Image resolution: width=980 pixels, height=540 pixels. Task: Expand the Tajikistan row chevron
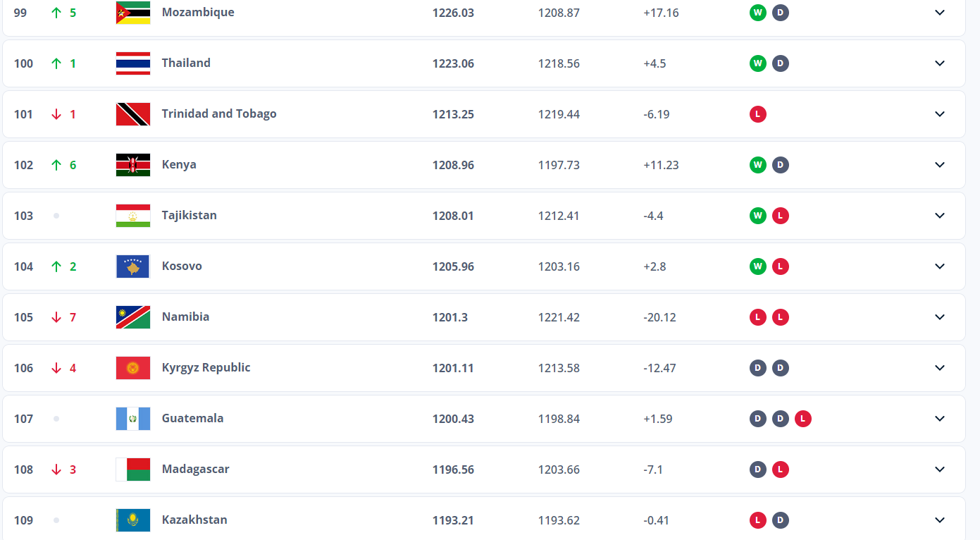(939, 216)
